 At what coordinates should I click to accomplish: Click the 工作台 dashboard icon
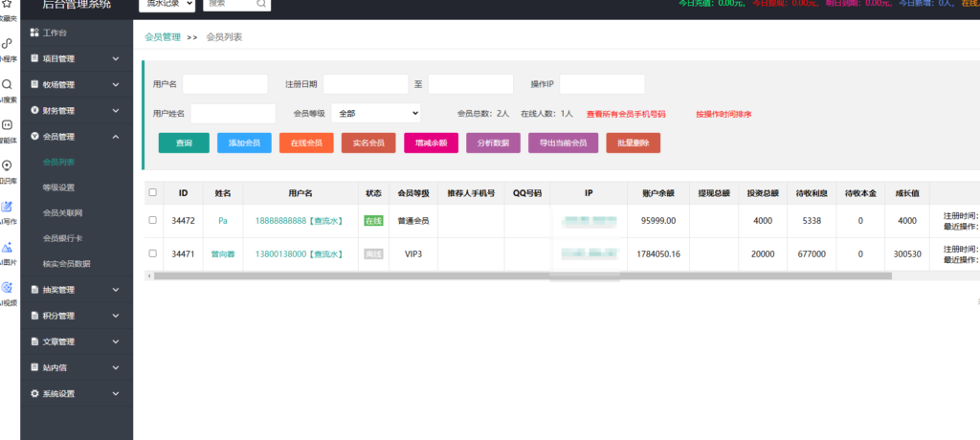34,33
